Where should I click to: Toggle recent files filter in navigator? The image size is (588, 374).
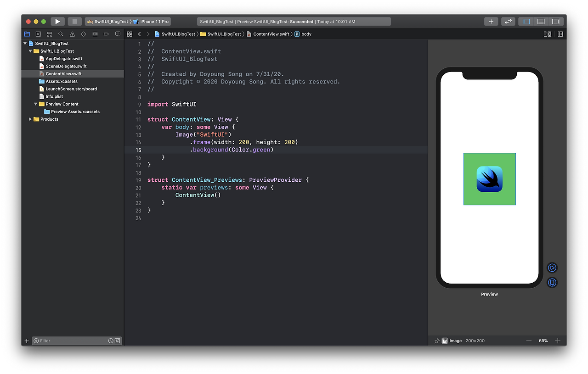click(x=111, y=341)
